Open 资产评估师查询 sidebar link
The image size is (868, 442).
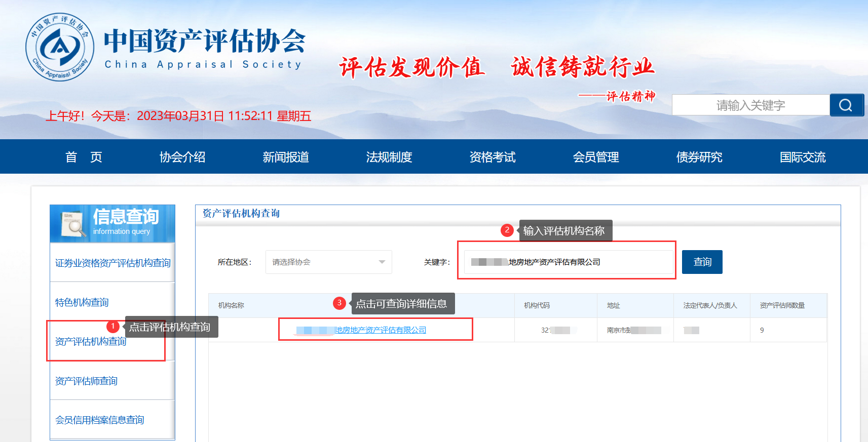point(86,381)
